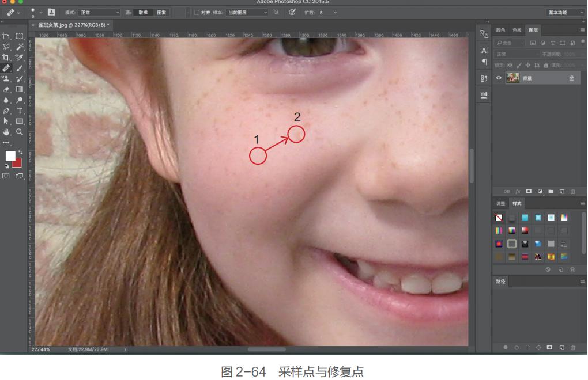Image resolution: width=588 pixels, height=380 pixels.
Task: Click the 图案 (Pattern) source button
Action: click(161, 12)
